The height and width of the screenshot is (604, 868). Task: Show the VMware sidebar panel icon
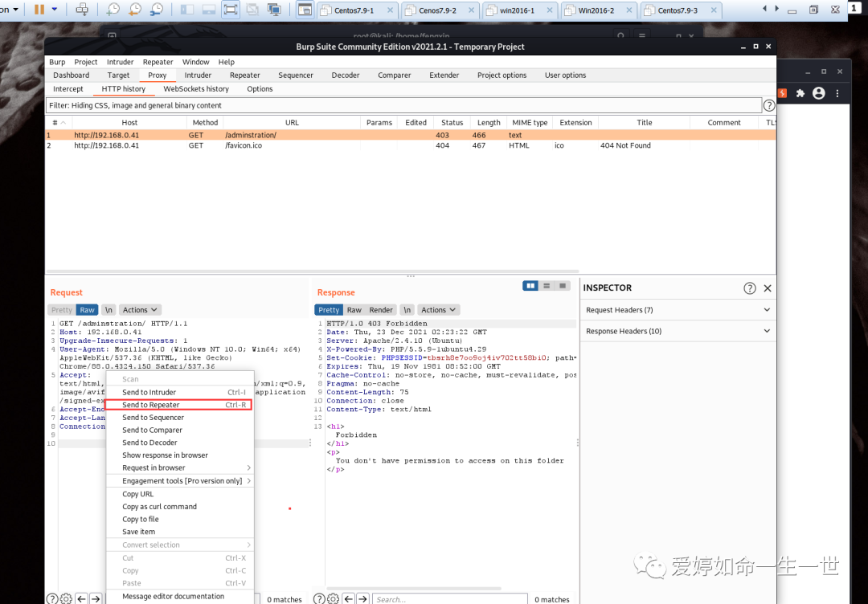(x=187, y=10)
